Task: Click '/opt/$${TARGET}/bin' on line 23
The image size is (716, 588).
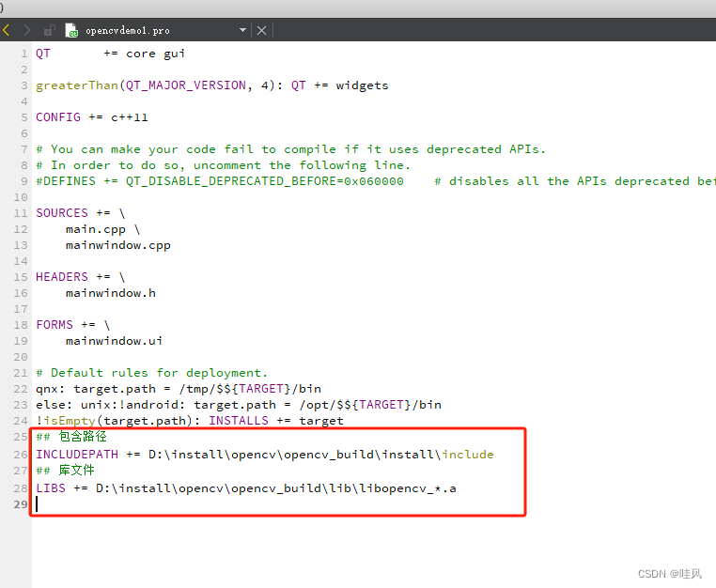Action: point(370,405)
